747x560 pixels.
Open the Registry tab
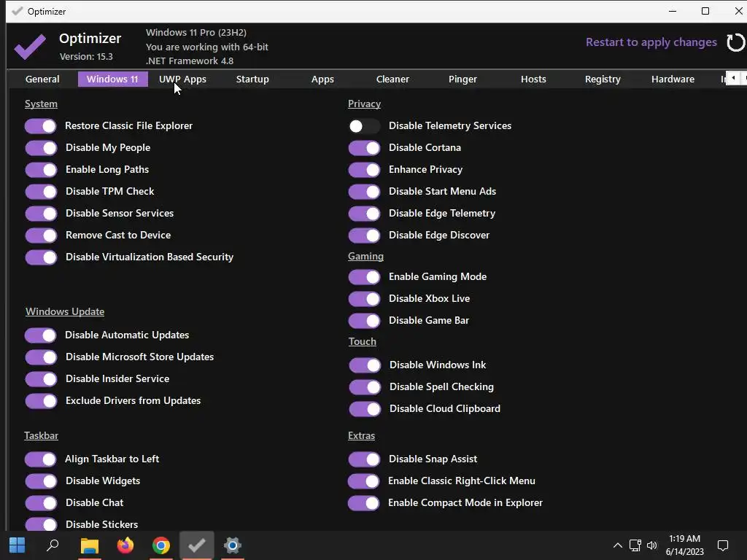[x=603, y=79]
